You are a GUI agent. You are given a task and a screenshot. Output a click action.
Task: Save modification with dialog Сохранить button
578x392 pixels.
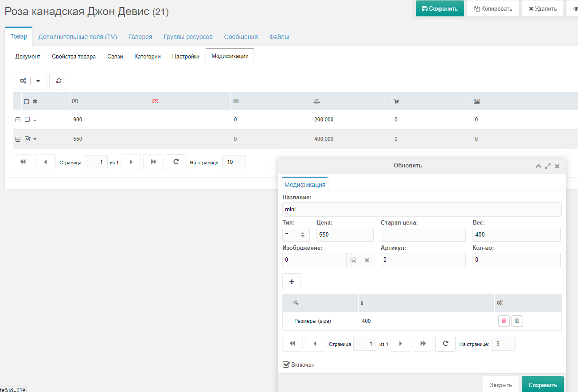pos(543,385)
